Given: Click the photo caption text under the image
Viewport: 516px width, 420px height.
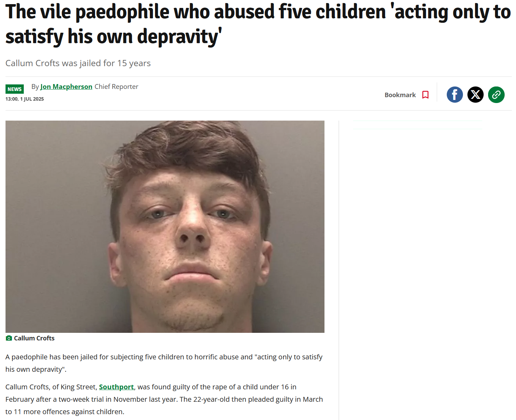Looking at the screenshot, I should (34, 338).
